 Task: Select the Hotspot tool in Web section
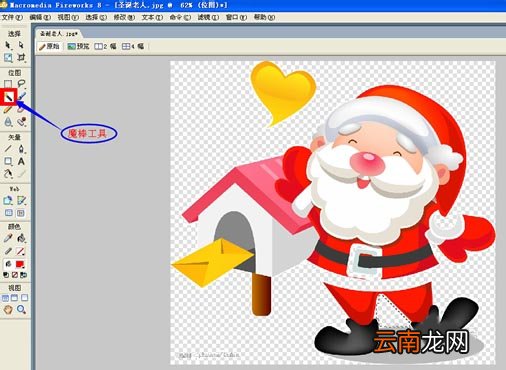pos(8,200)
